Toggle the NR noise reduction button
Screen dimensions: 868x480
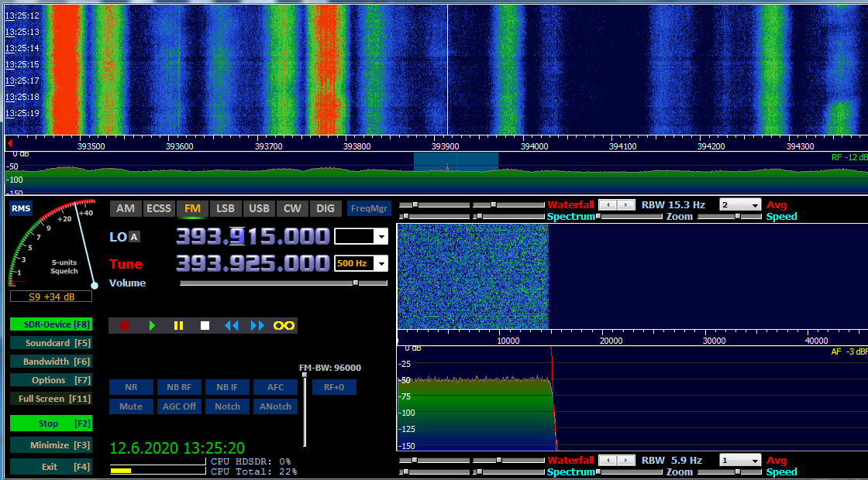coord(131,387)
